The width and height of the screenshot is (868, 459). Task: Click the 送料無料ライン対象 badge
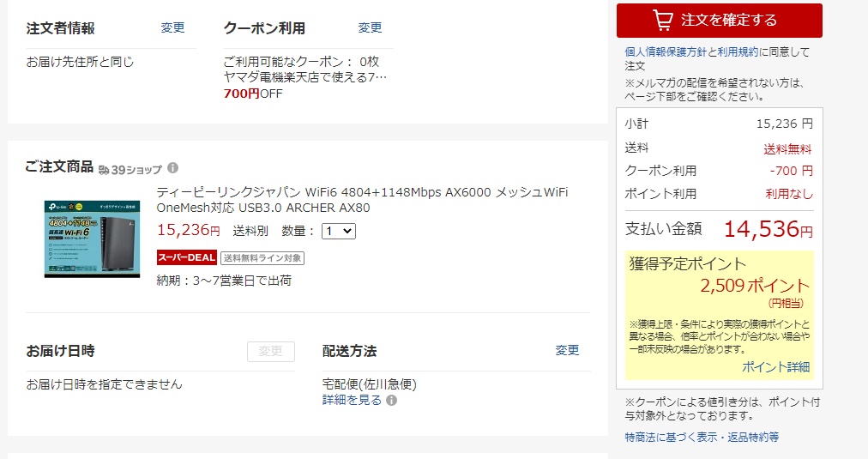(262, 258)
